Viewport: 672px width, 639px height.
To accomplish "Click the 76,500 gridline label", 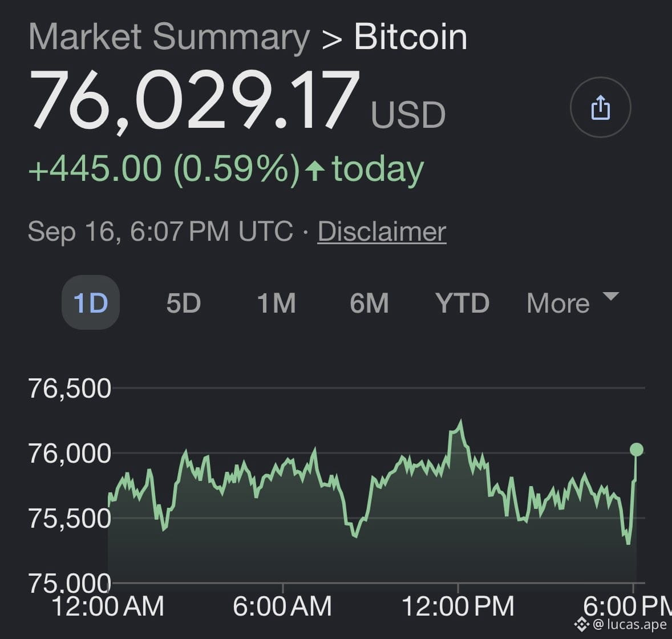I will [70, 389].
